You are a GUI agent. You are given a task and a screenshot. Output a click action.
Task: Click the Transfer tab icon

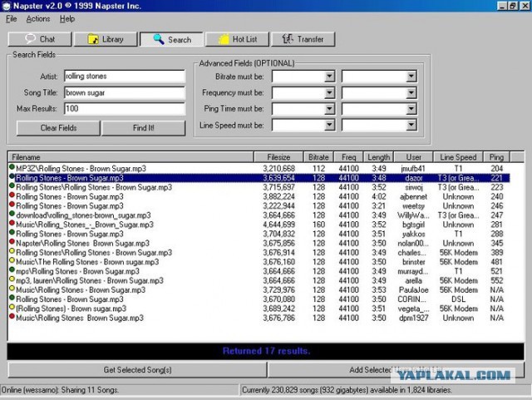tap(288, 39)
